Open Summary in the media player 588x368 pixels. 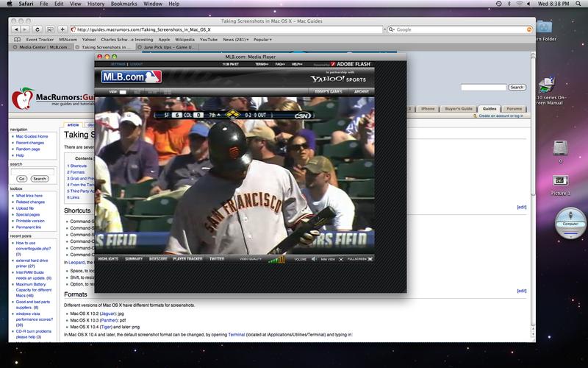[134, 259]
